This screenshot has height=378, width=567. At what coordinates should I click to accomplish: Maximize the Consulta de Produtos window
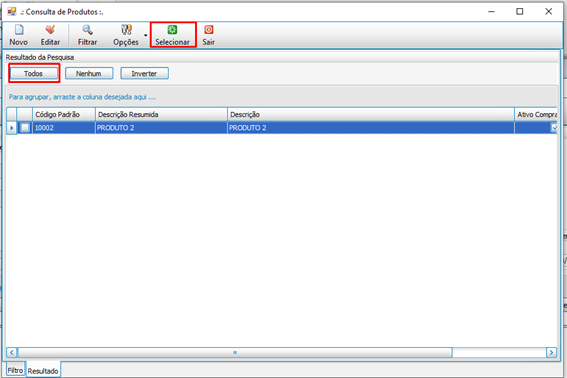point(520,12)
